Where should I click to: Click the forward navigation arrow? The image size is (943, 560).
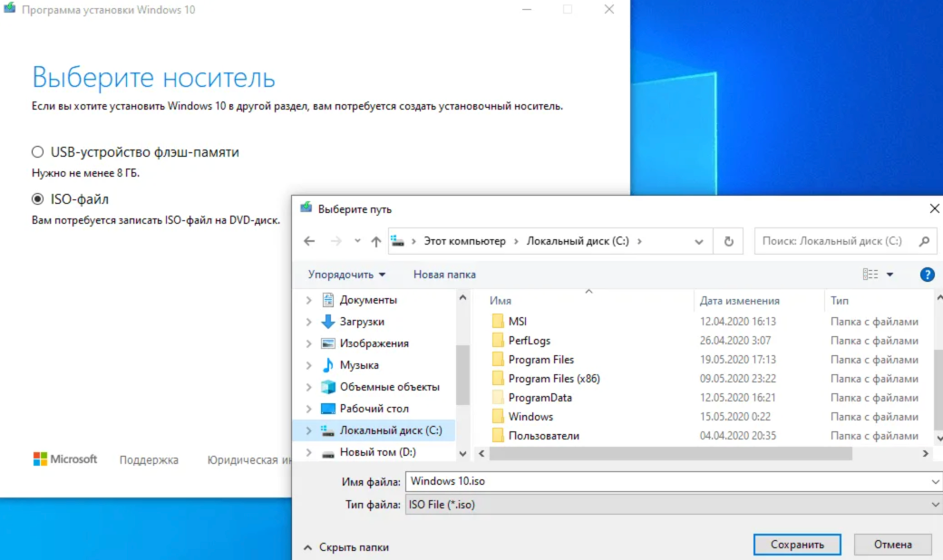pos(335,241)
